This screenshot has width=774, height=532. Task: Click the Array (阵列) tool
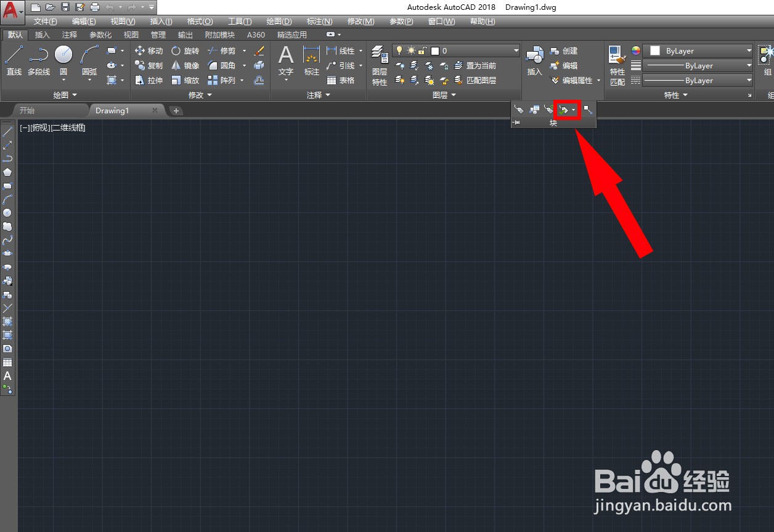(x=222, y=81)
